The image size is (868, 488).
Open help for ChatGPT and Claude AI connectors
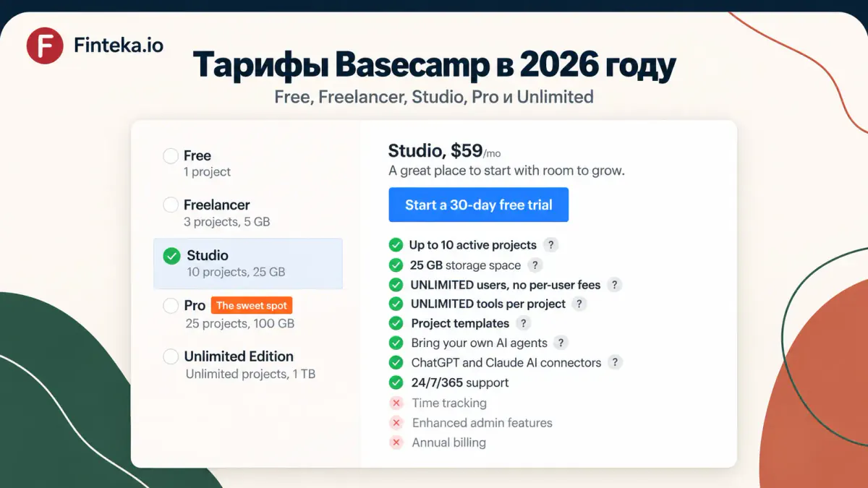(615, 362)
